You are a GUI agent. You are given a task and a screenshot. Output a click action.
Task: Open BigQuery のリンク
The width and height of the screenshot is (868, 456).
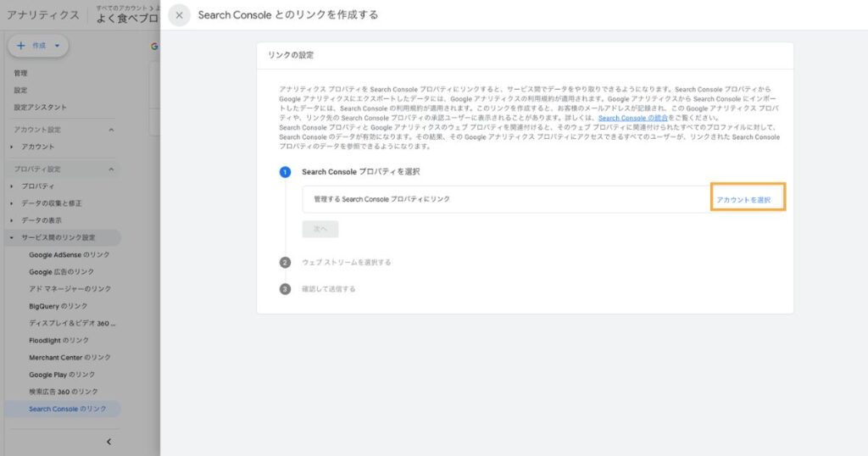(x=58, y=306)
